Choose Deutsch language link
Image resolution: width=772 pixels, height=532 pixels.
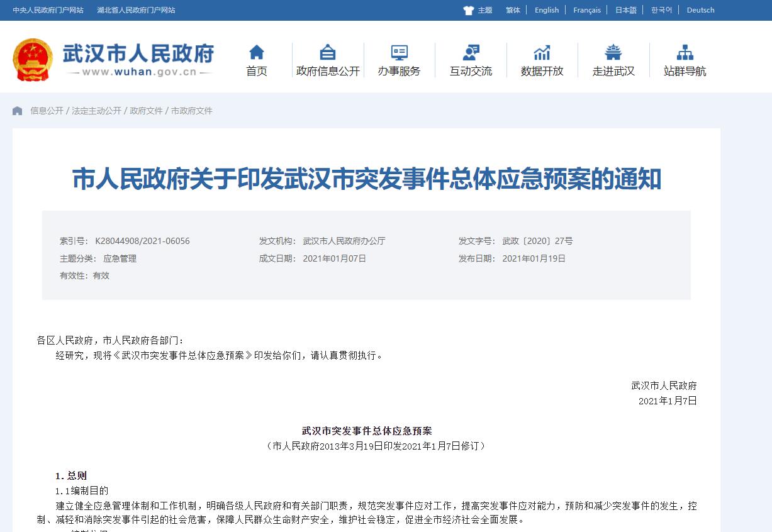700,10
